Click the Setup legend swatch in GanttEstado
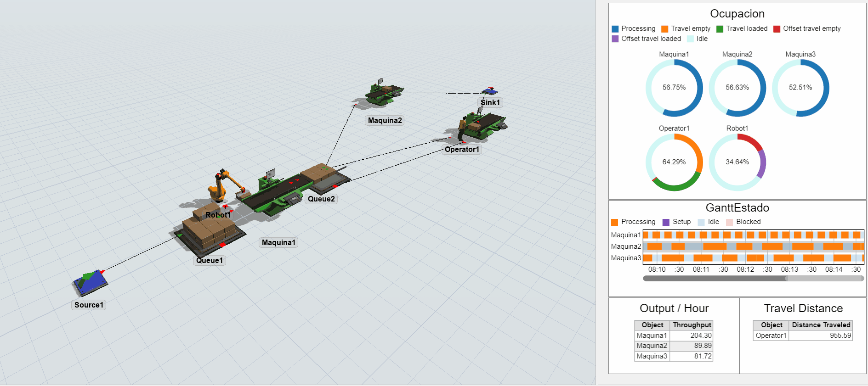 click(666, 222)
